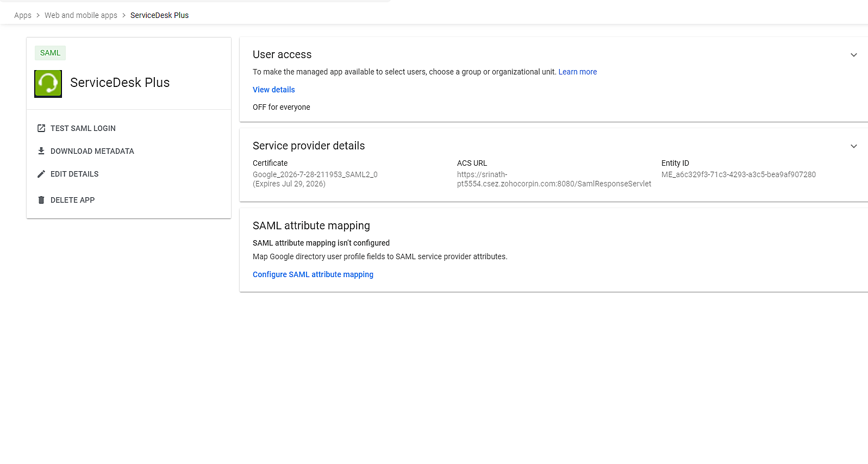Open the Learn more link

point(578,72)
